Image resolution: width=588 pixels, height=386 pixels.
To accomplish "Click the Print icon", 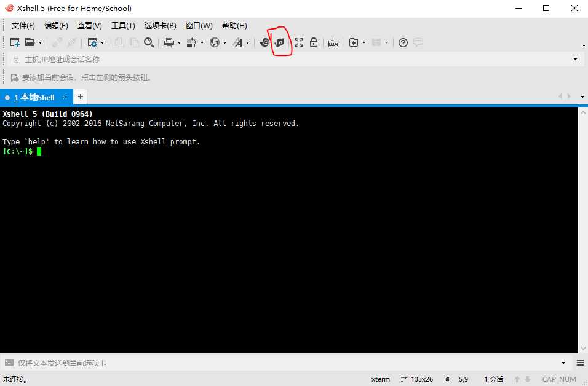I will pos(169,42).
